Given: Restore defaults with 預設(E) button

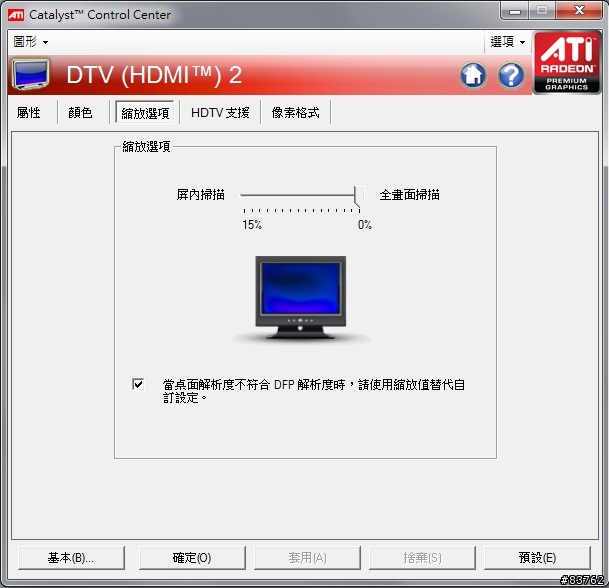Looking at the screenshot, I should tap(537, 558).
